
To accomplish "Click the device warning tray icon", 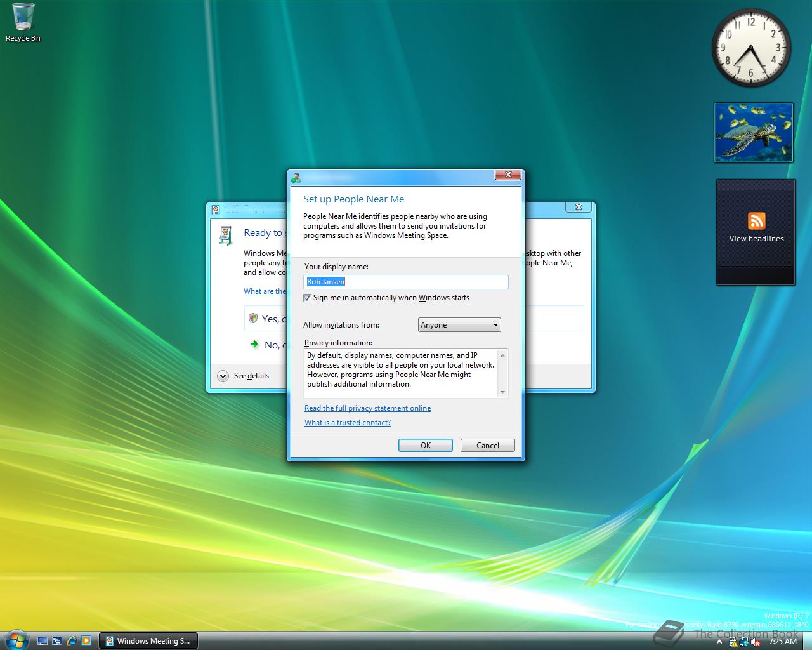I will [733, 642].
